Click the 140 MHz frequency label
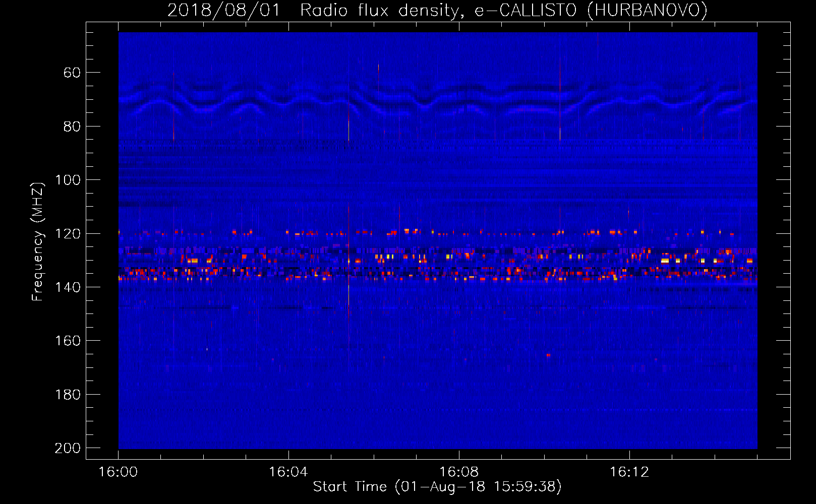Viewport: 816px width, 504px height. (68, 287)
